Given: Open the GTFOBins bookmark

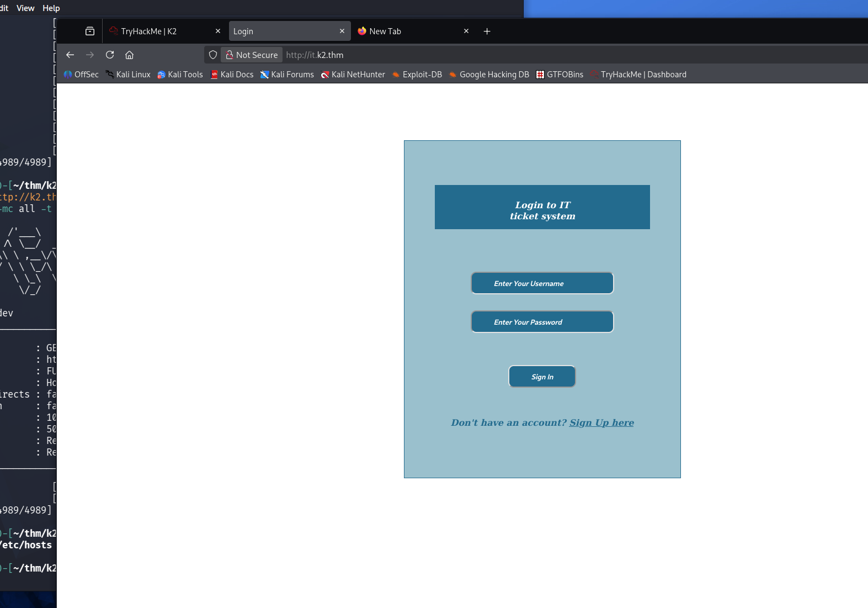Looking at the screenshot, I should pos(560,75).
